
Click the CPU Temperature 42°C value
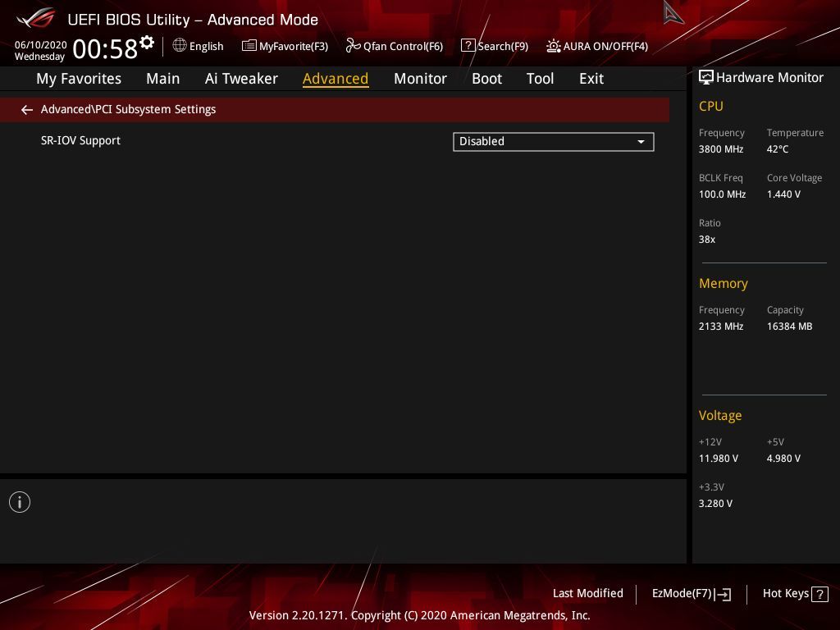click(x=778, y=149)
